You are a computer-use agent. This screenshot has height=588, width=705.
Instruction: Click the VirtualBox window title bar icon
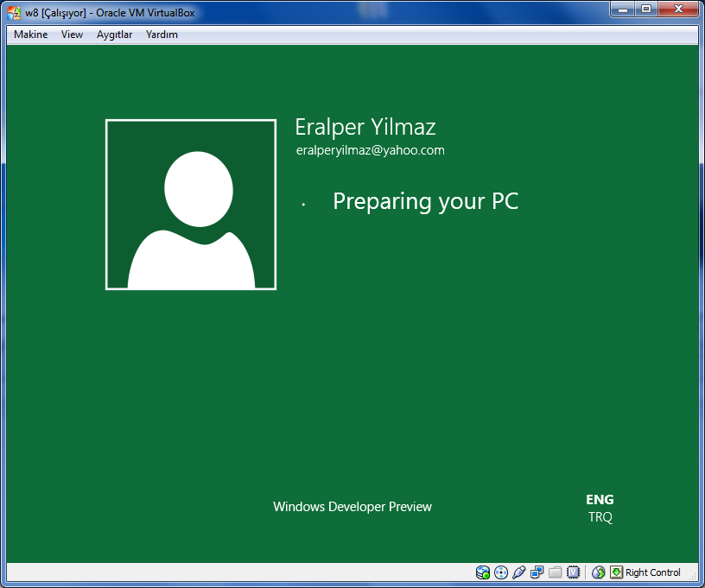point(14,13)
